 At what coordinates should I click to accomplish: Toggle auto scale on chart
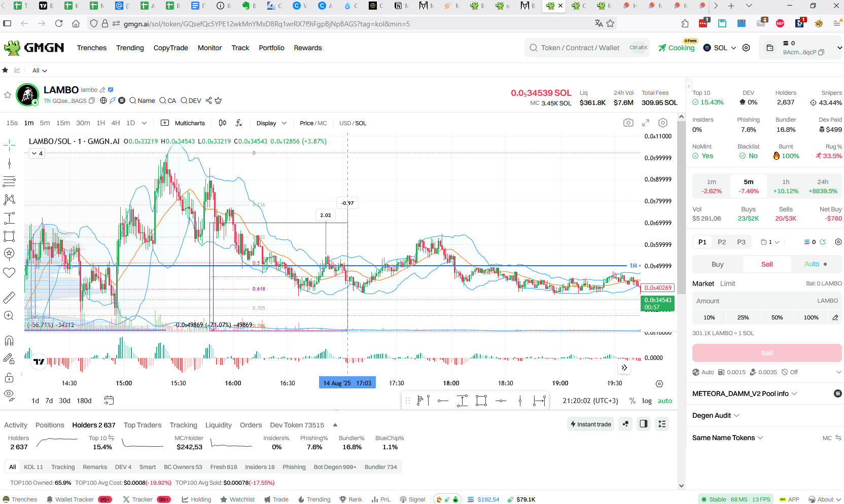[665, 401]
